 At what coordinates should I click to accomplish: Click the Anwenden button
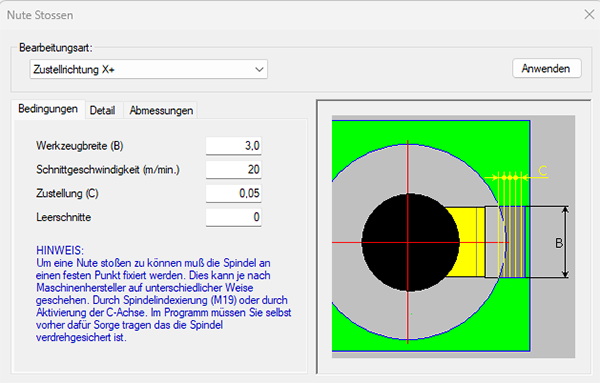coord(546,68)
